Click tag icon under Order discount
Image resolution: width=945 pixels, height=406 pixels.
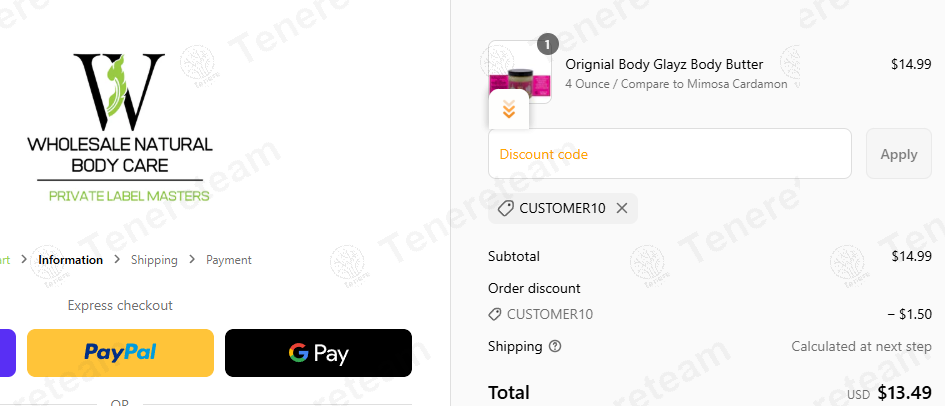click(495, 314)
